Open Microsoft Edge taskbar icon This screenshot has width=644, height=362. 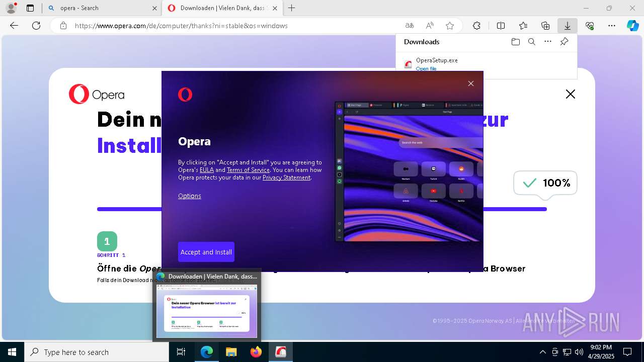207,352
